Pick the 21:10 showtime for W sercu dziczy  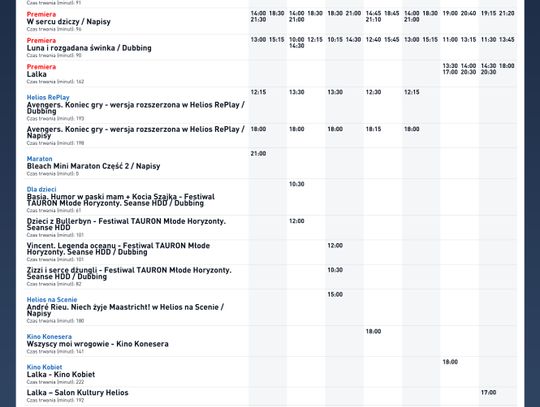373,20
